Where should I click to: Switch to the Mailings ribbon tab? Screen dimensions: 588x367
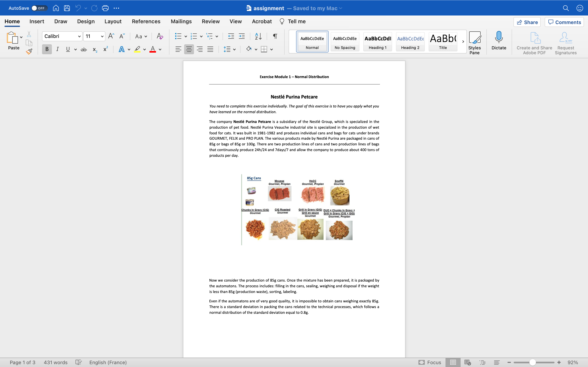(x=181, y=21)
